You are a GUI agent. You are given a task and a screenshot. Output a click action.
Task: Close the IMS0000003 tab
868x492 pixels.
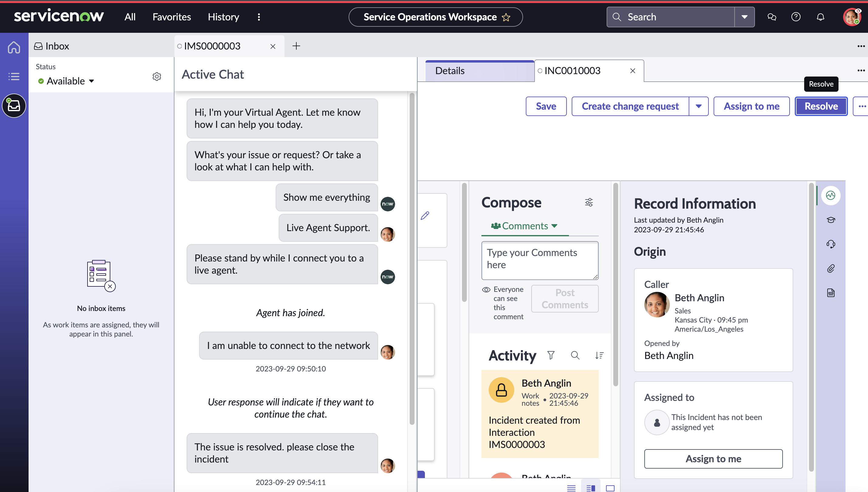[x=273, y=46]
